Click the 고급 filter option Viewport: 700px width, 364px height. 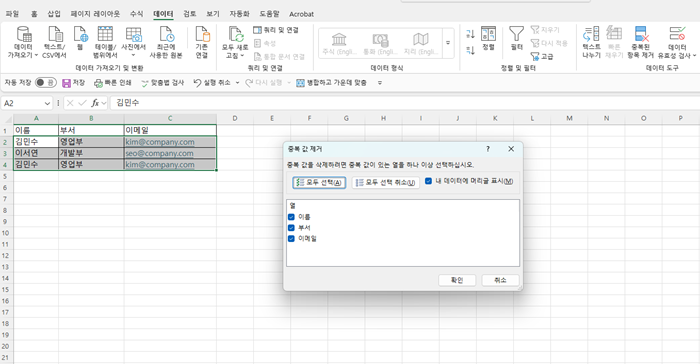coord(542,56)
